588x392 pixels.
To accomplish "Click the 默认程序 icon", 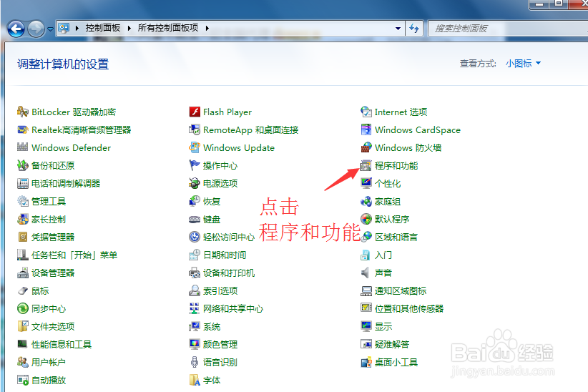I will click(x=366, y=219).
